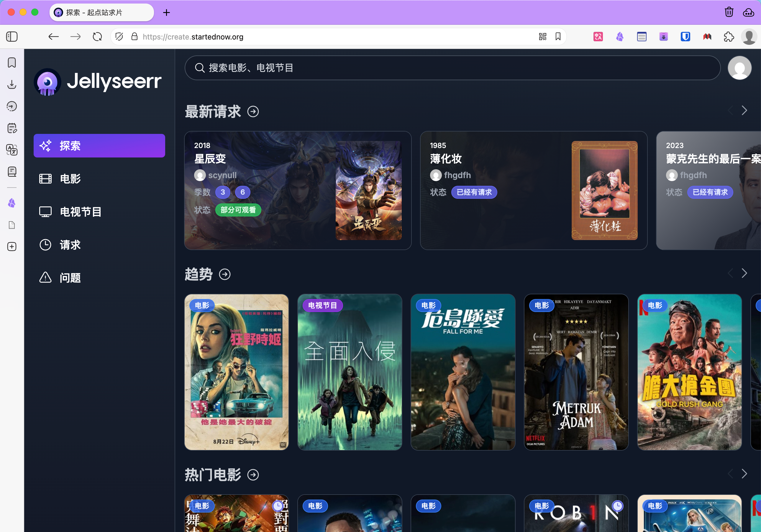Open the Metruk Adam trending poster
The image size is (761, 532).
point(576,372)
